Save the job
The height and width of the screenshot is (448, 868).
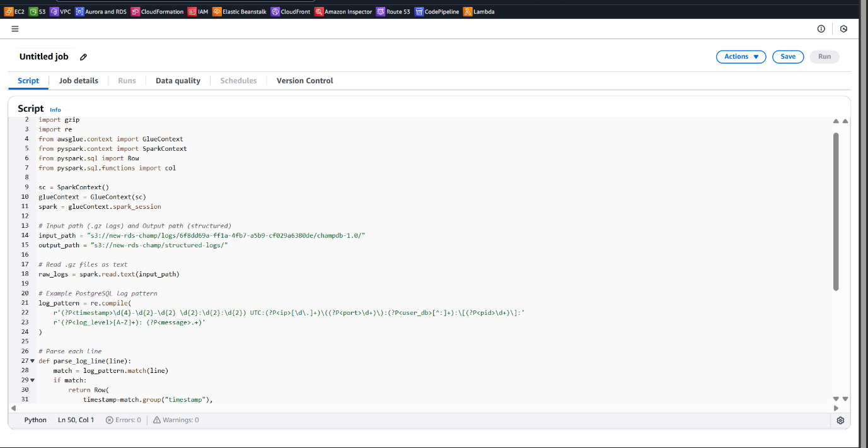(x=788, y=57)
